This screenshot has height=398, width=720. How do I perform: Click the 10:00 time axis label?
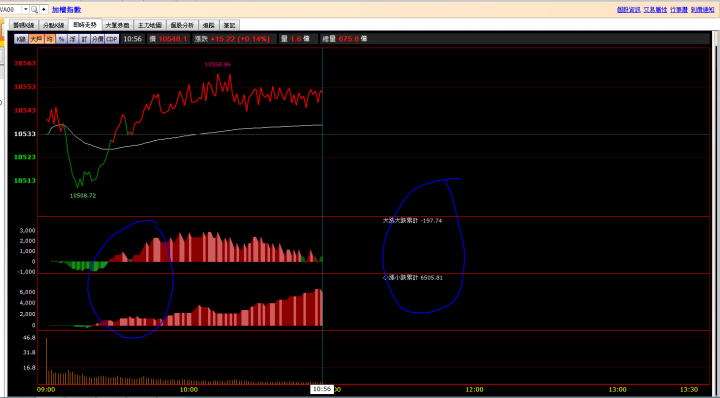pos(189,390)
